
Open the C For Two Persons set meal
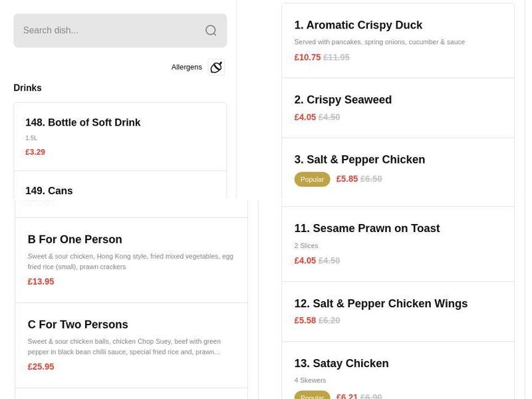coord(78,325)
